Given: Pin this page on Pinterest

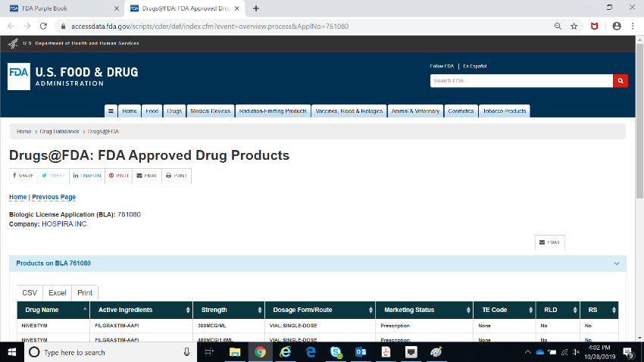Looking at the screenshot, I should pyautogui.click(x=119, y=176).
